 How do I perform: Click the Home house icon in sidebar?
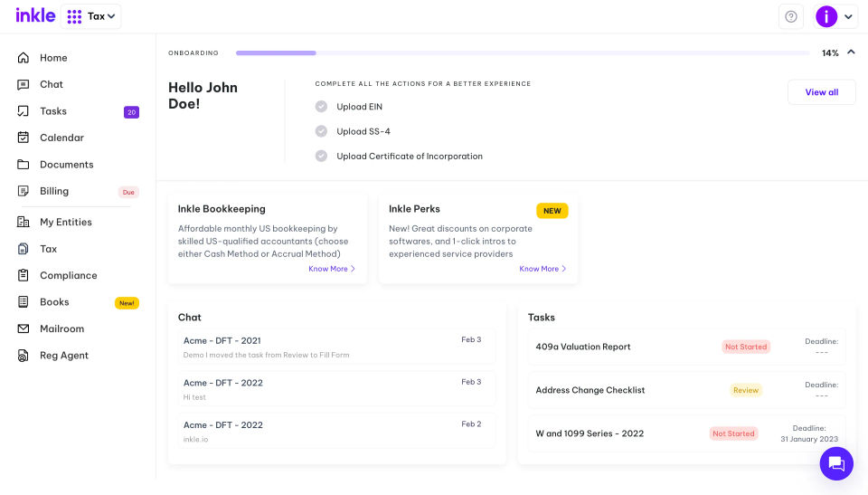24,58
